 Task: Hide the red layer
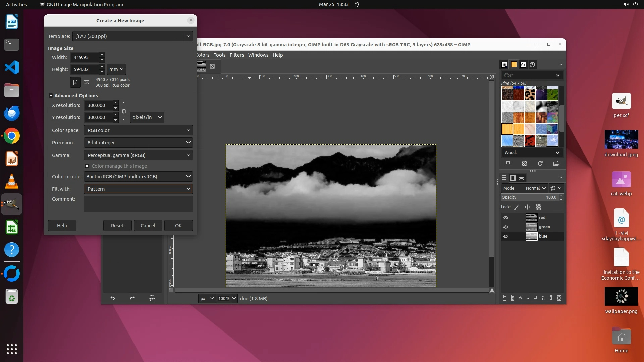(506, 218)
